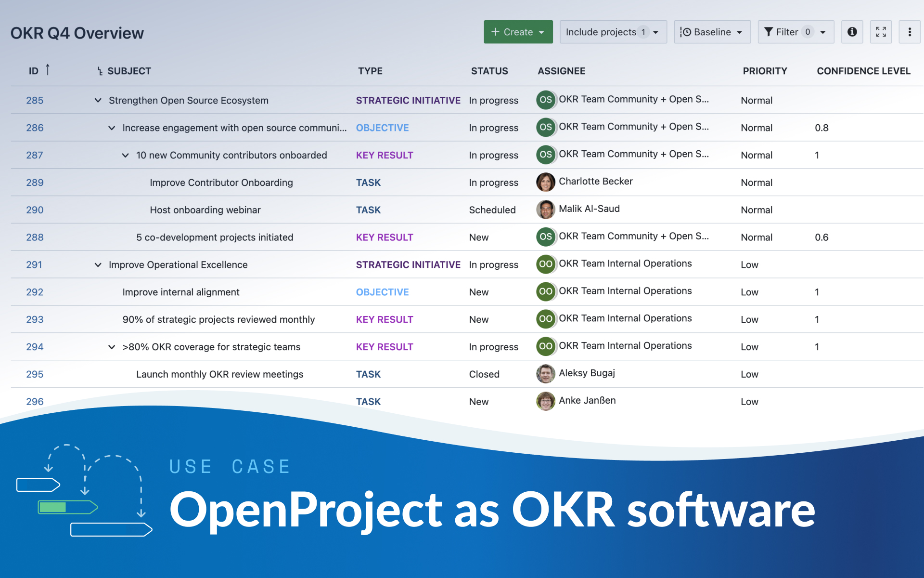Viewport: 924px width, 578px height.
Task: Click the OBJECTIVE type label on row 292
Action: click(382, 292)
